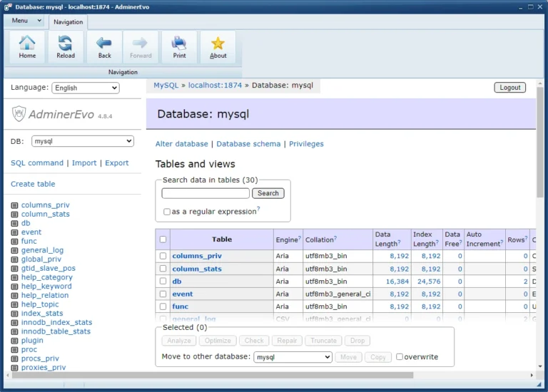Click the plugin table icon in sidebar
Viewport: 548px width, 392px height.
pos(15,341)
